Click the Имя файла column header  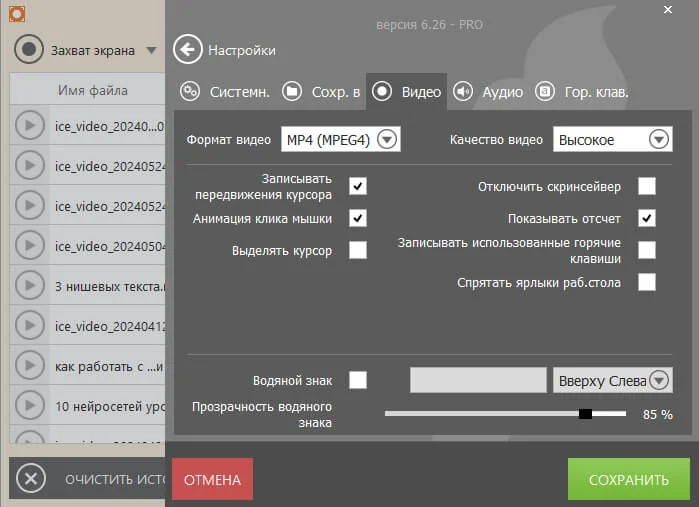tap(92, 91)
